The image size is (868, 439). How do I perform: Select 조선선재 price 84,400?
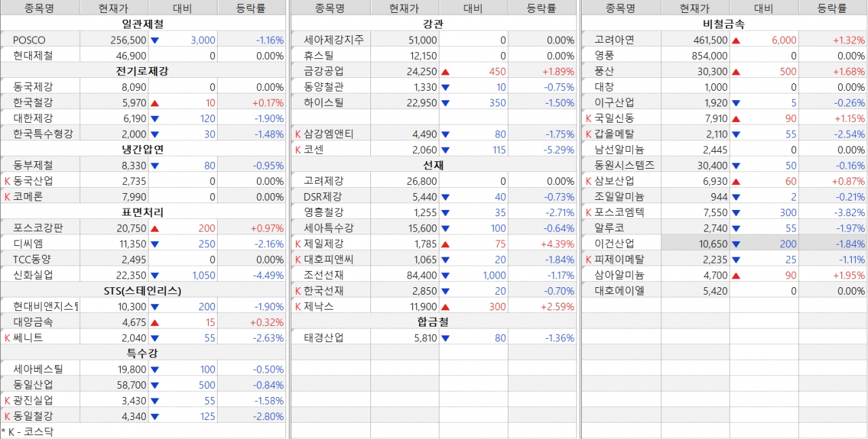point(420,274)
